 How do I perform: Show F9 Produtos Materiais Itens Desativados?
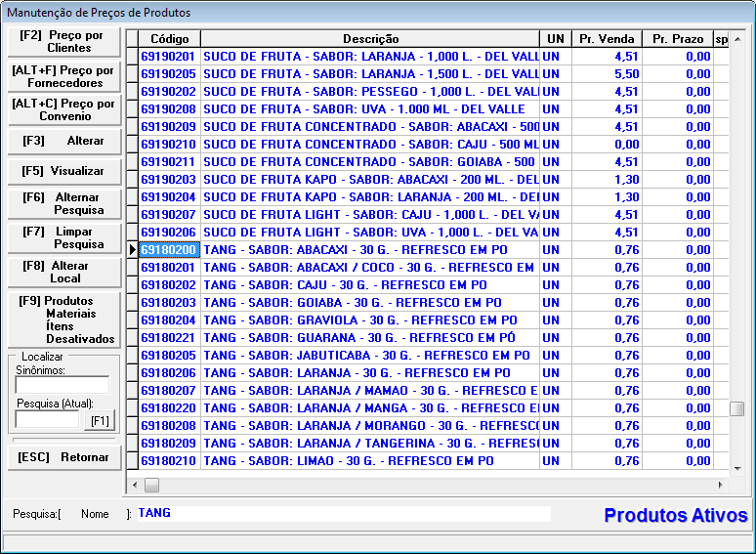(x=63, y=320)
